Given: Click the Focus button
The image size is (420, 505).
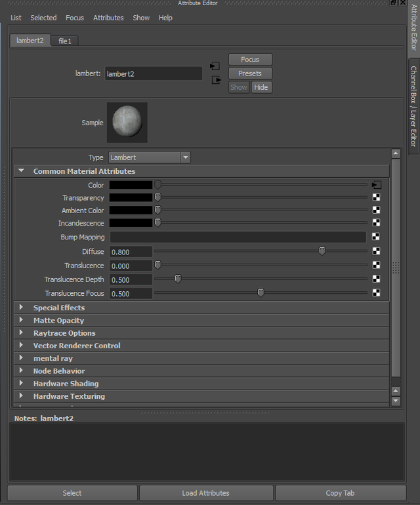Looking at the screenshot, I should click(250, 60).
